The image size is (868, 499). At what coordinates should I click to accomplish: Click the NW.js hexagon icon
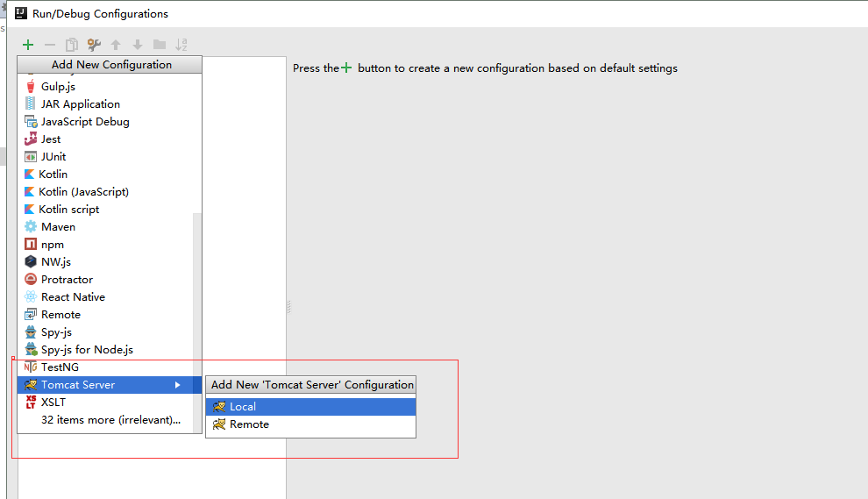point(31,261)
